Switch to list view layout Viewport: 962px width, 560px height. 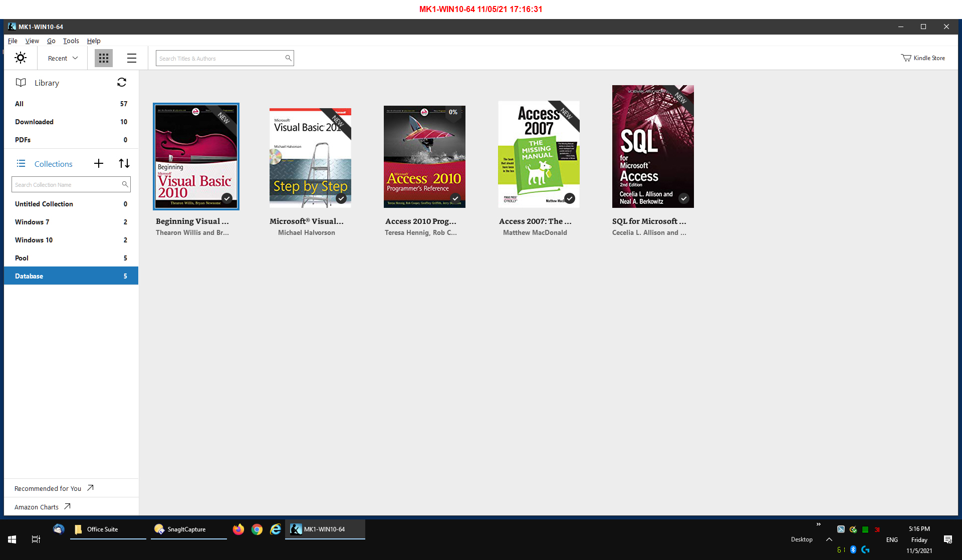tap(132, 58)
